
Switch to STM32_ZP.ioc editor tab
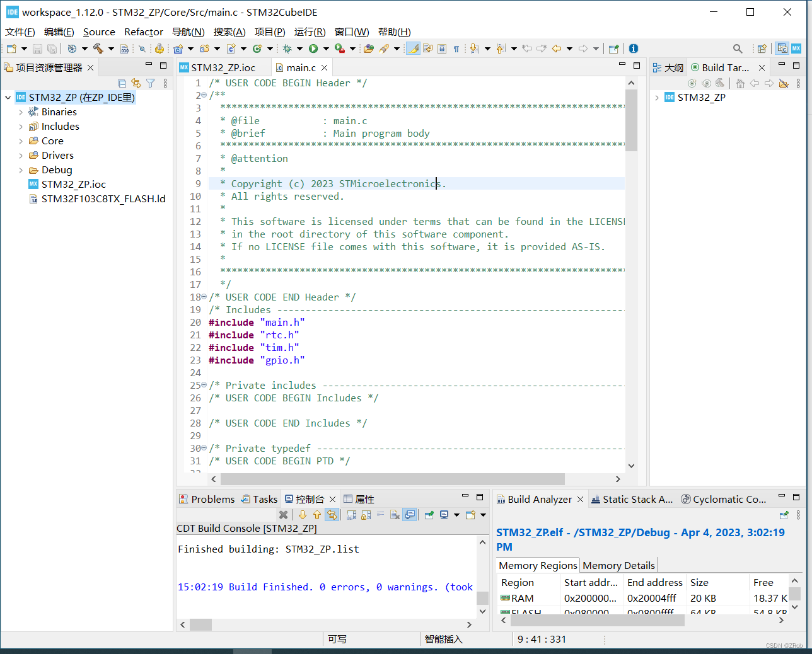coord(217,67)
